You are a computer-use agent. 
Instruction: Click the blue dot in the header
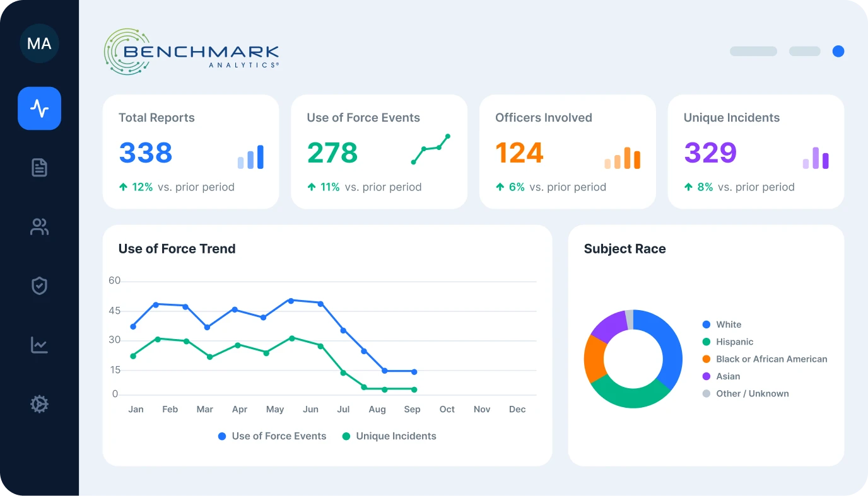point(838,51)
